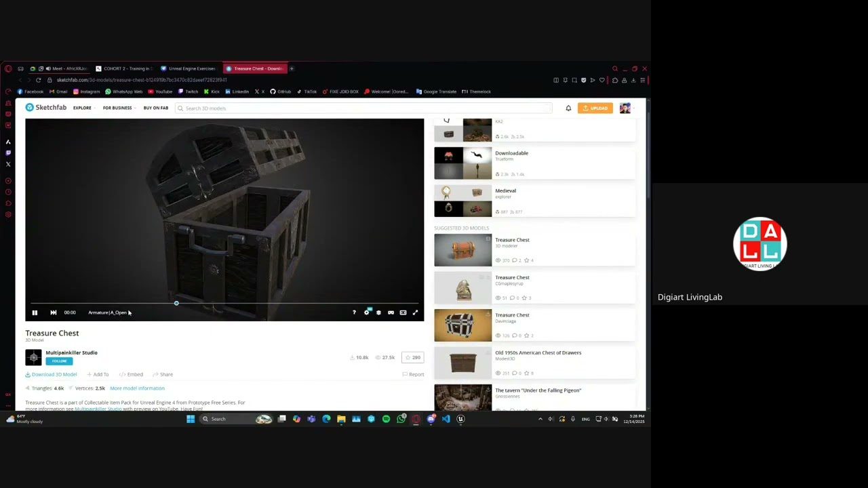
Task: Open More model information
Action: tap(137, 388)
